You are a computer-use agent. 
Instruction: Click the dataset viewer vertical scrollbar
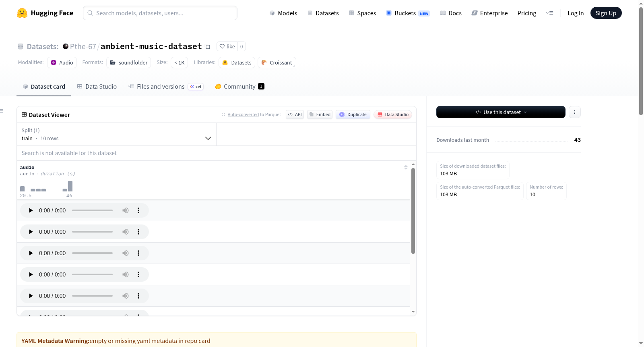click(413, 211)
